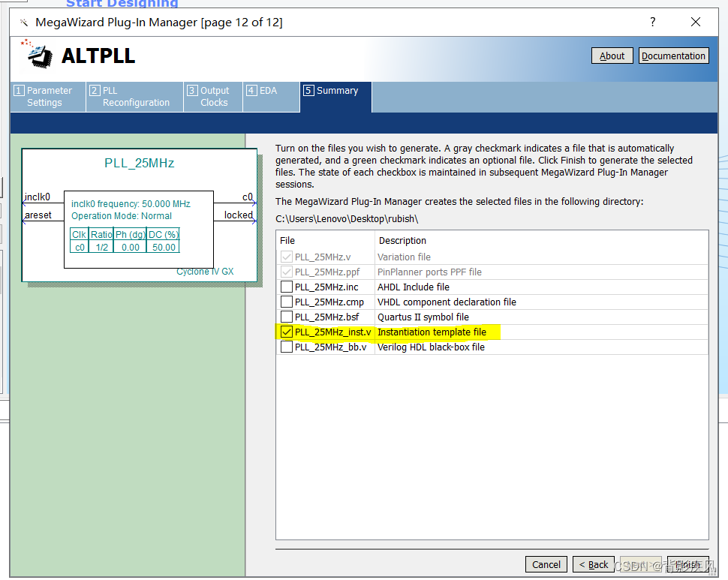Click the locked output port label
Viewport: 728px width, 580px height.
[239, 215]
